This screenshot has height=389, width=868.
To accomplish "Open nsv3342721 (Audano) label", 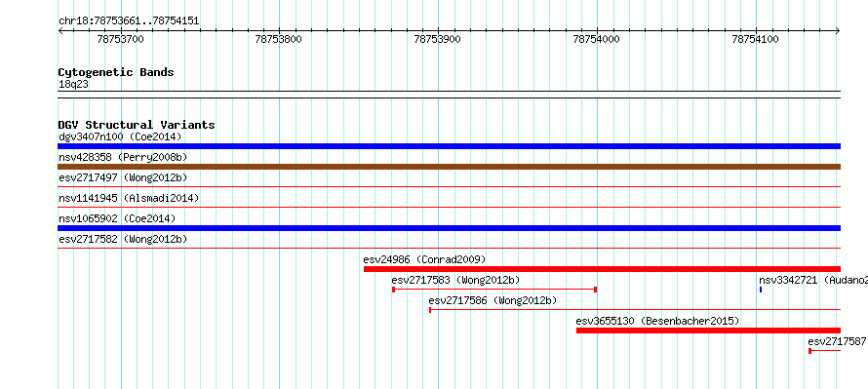I will (813, 280).
